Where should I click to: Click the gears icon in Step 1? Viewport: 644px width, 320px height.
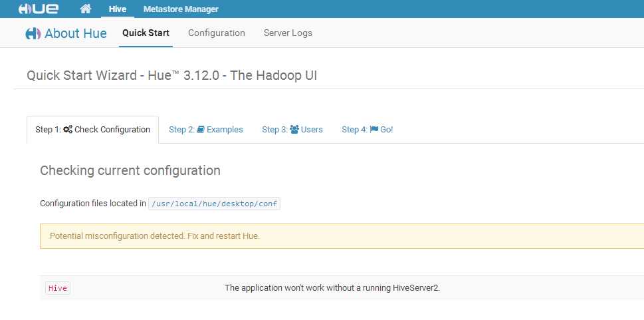tap(68, 130)
